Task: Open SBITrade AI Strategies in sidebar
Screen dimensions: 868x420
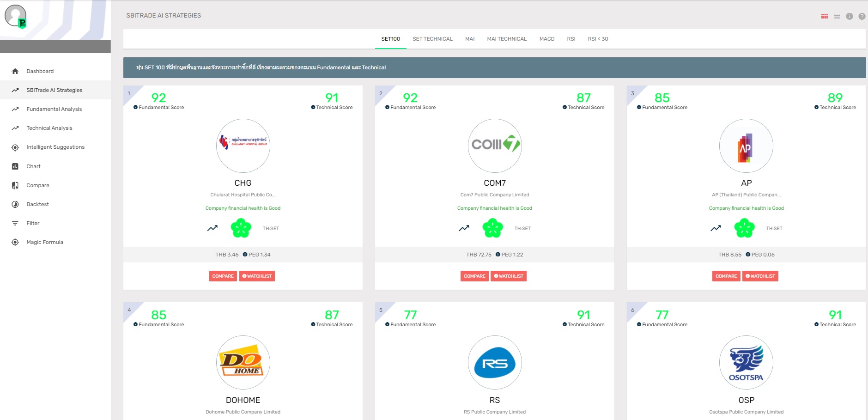Action: click(x=55, y=90)
